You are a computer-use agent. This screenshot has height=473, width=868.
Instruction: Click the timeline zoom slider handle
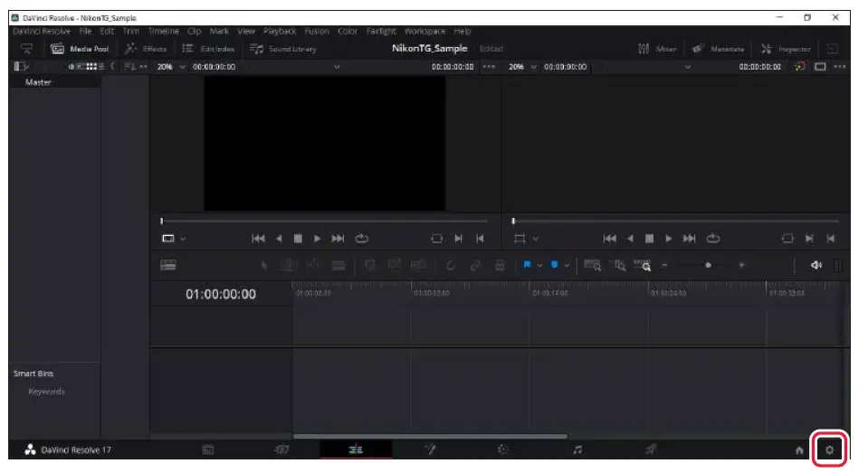(x=709, y=265)
